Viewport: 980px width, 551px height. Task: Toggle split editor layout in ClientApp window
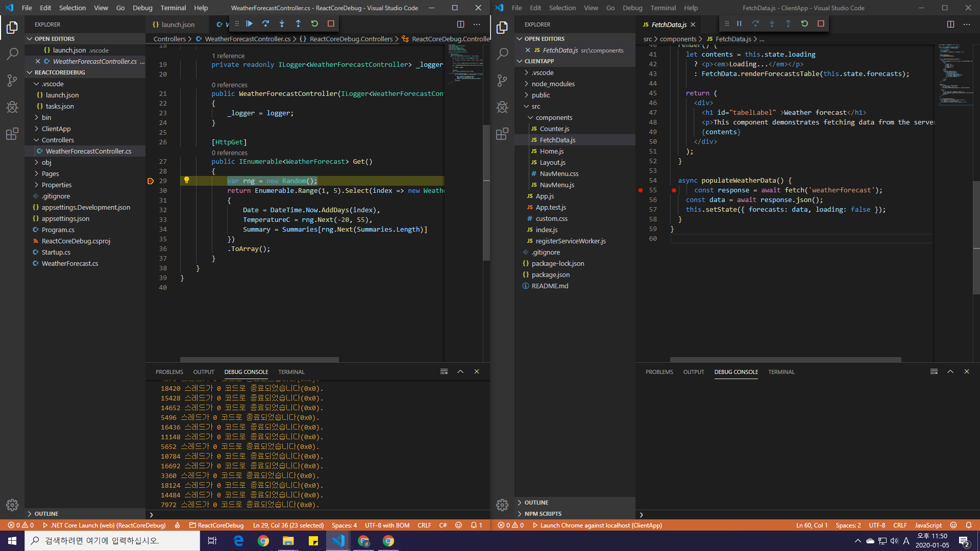coord(950,24)
